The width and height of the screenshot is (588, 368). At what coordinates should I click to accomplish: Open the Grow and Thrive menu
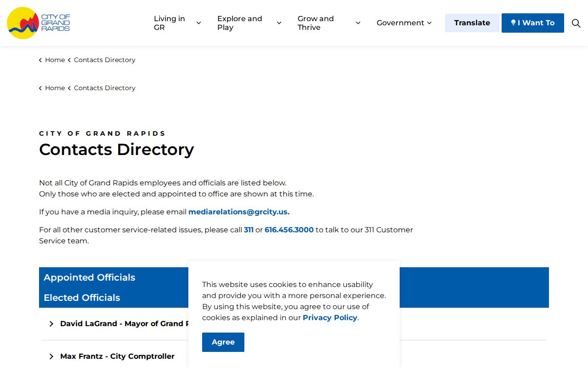(316, 23)
